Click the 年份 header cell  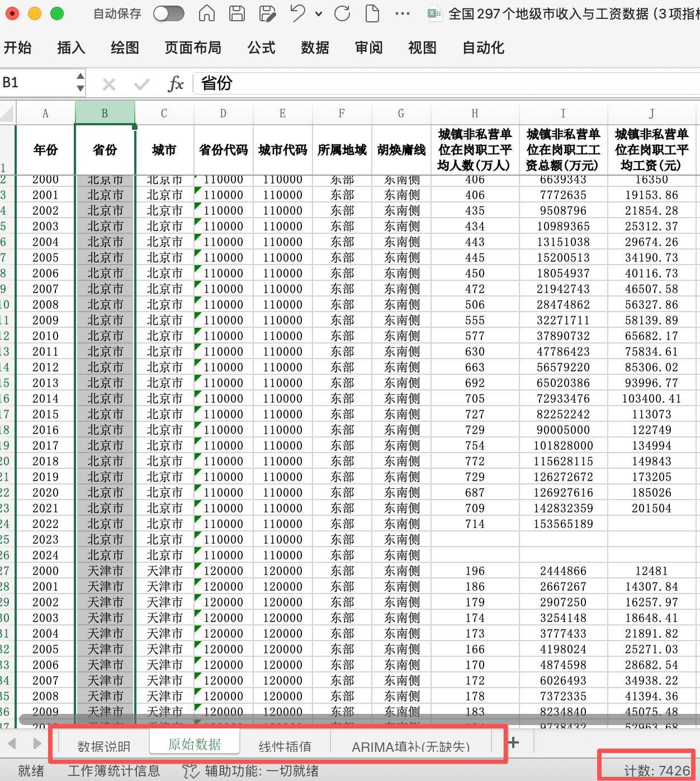[45, 150]
